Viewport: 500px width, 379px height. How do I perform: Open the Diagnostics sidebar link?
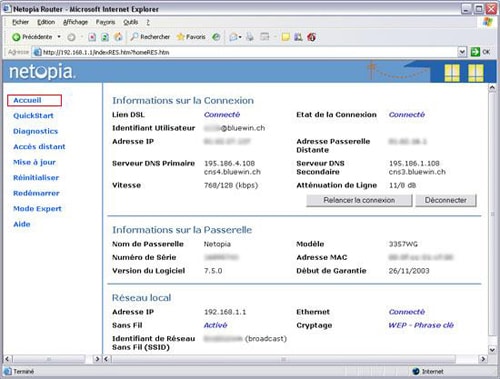click(x=35, y=131)
